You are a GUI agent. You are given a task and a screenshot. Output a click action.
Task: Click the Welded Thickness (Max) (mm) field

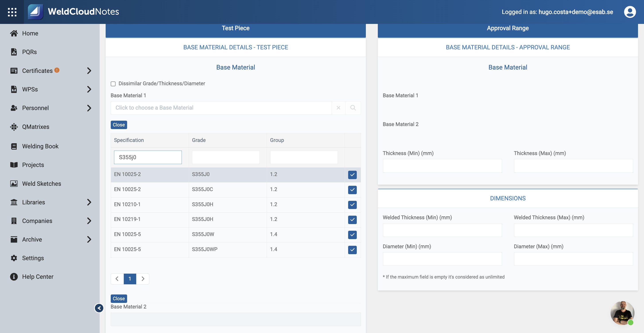573,230
